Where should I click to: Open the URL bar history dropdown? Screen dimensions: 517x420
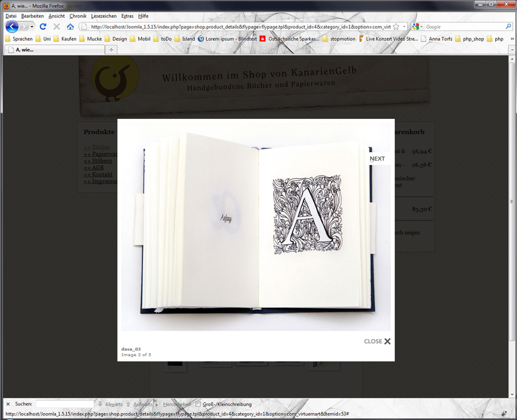pyautogui.click(x=404, y=26)
